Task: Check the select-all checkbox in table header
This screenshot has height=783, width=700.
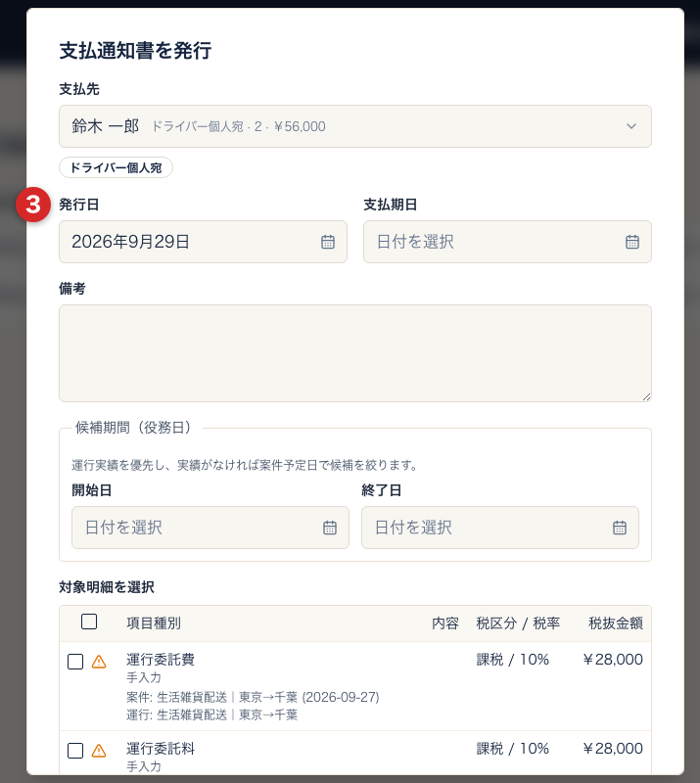Action: [x=89, y=622]
